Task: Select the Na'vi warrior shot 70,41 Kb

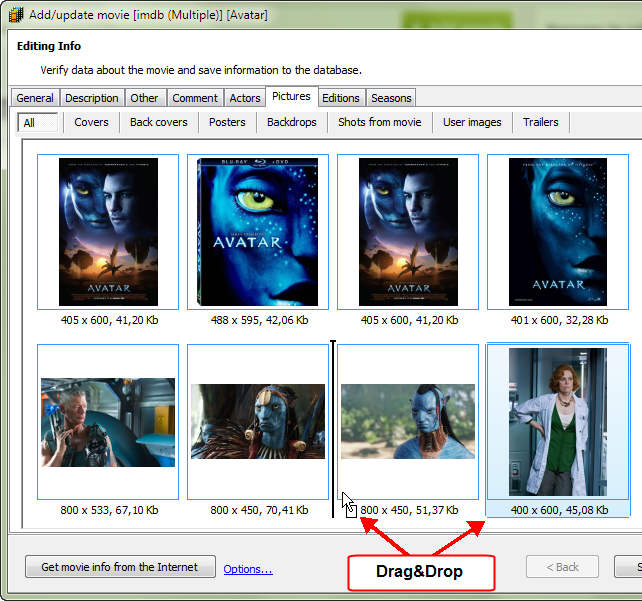Action: (258, 422)
